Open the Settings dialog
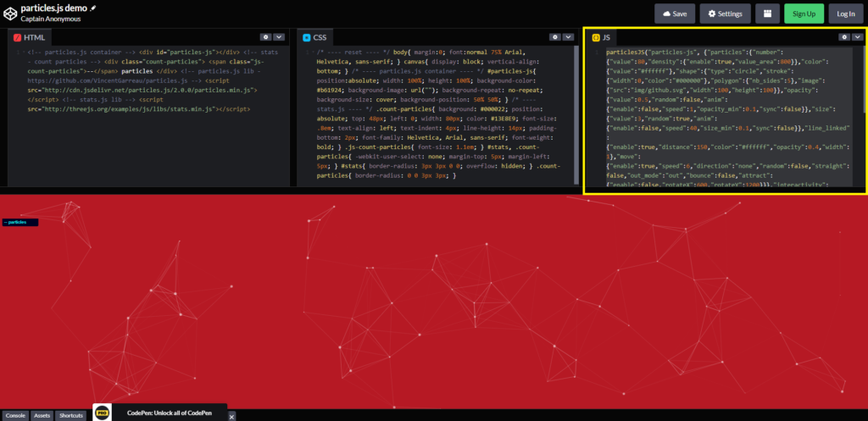868x421 pixels. pos(726,14)
